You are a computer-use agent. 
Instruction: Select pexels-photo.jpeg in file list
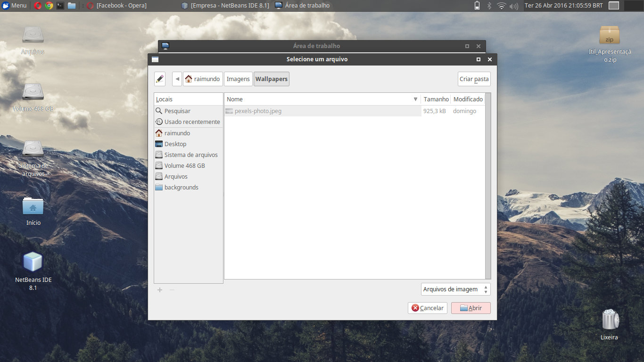point(258,111)
